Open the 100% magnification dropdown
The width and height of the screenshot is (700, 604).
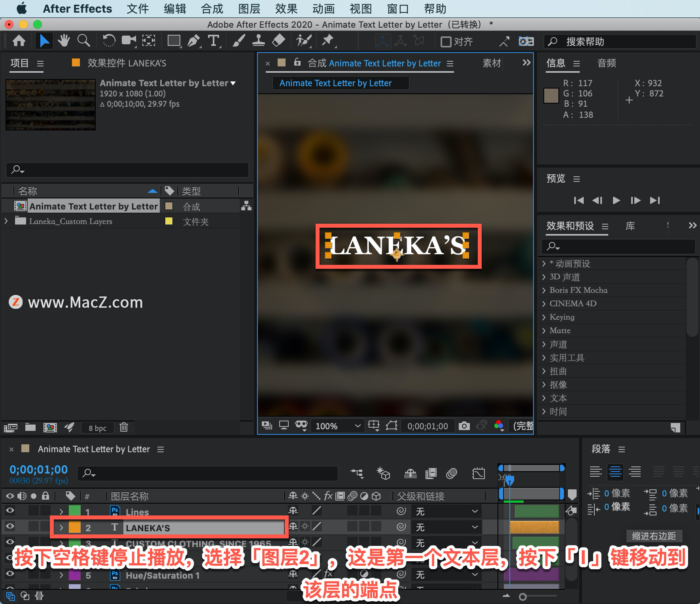(x=337, y=426)
